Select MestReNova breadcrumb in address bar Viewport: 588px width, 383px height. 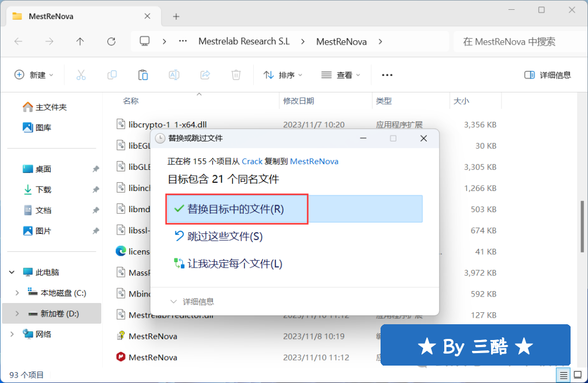click(x=341, y=41)
